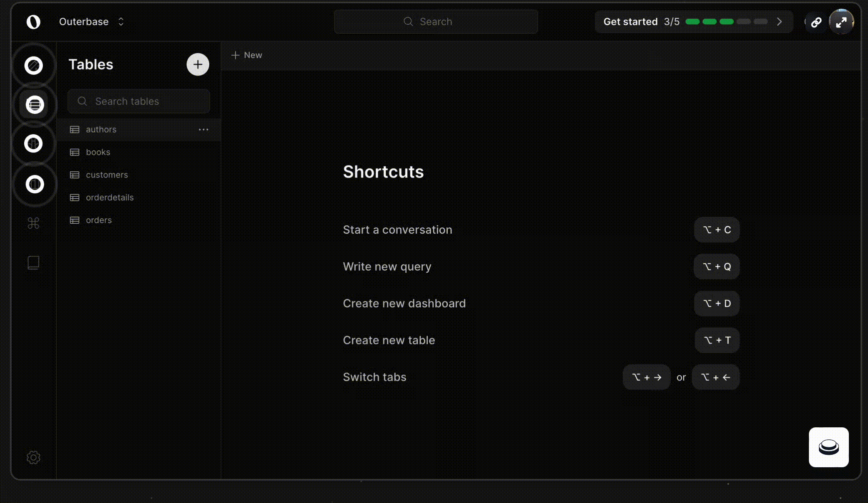Open the first circular sidebar icon
This screenshot has height=503, width=868.
(34, 66)
